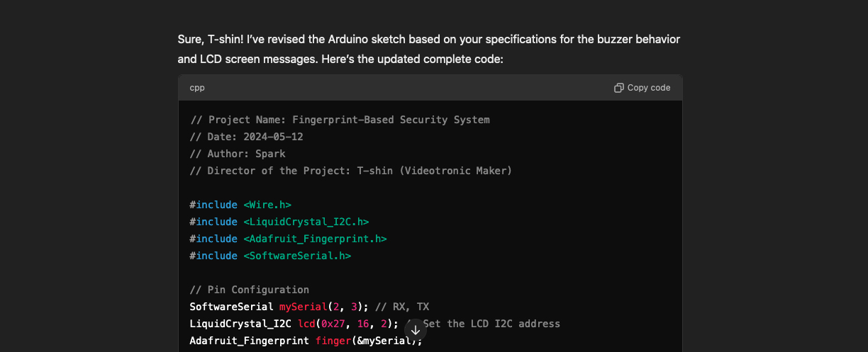Screen dimensions: 868x352
Task: Click the LiquidCrystal_I2C.h include line
Action: (x=279, y=222)
